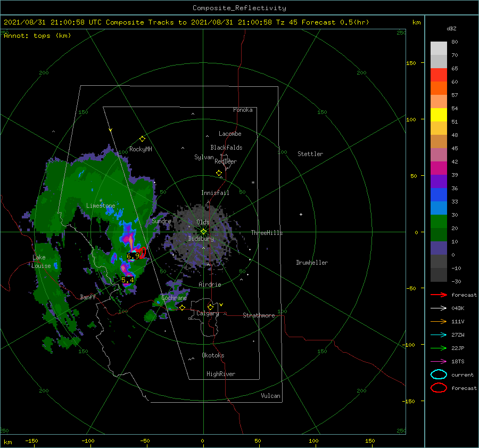
Task: Click the Cochrane label
Action: 174,298
